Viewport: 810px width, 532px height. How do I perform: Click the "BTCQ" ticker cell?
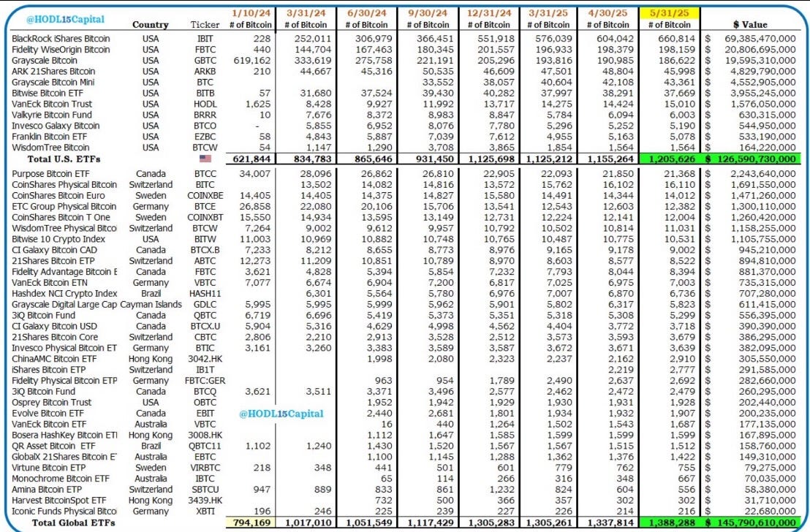[x=205, y=392]
